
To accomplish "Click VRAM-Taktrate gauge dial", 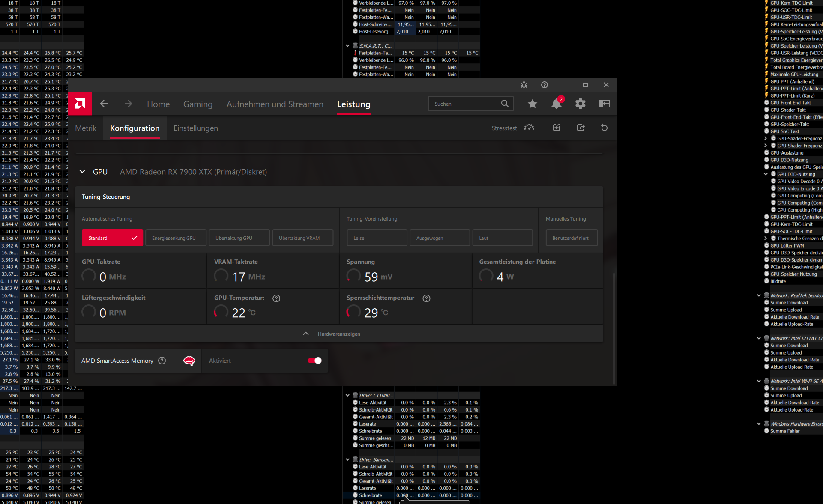I will pos(221,275).
